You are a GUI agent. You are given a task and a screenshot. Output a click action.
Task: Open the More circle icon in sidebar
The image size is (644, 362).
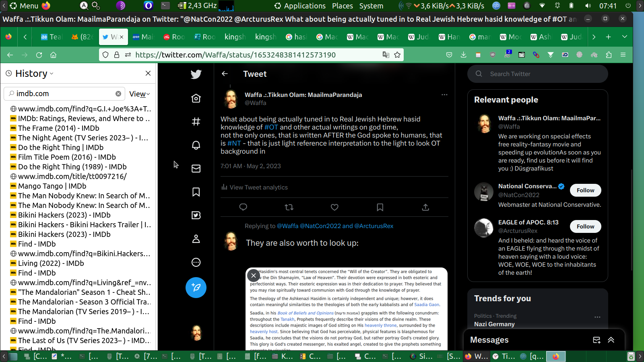click(x=196, y=262)
